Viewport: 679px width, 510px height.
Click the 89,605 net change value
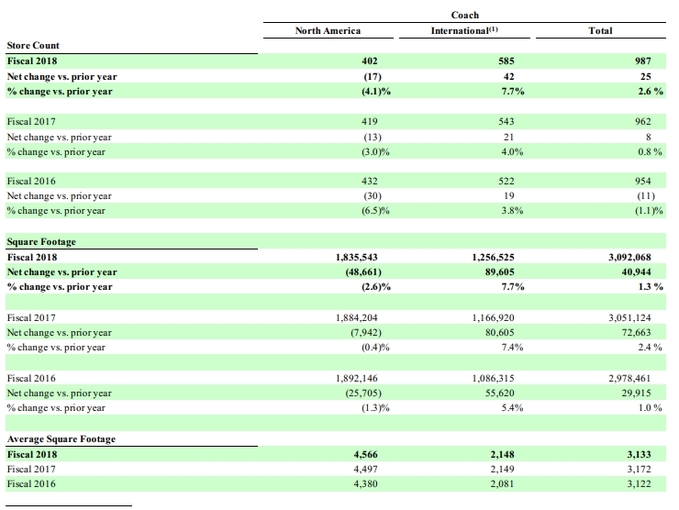pos(500,272)
